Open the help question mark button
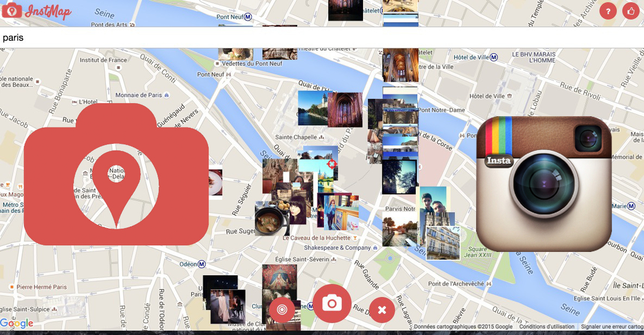This screenshot has width=644, height=335. [x=608, y=12]
